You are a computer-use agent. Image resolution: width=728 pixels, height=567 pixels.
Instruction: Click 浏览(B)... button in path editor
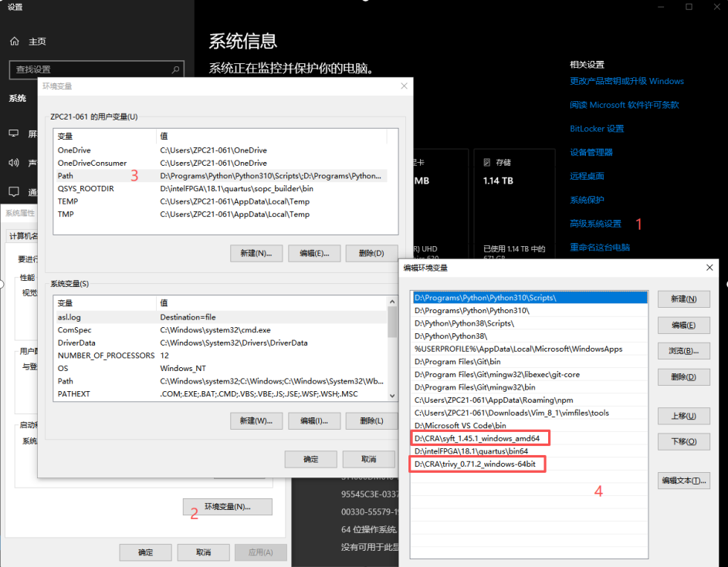[683, 351]
